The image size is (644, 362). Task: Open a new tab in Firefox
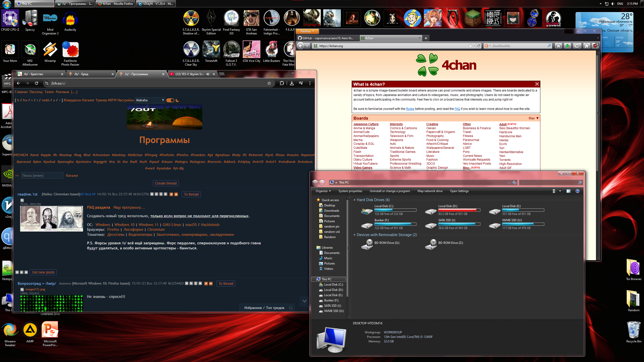click(x=426, y=38)
